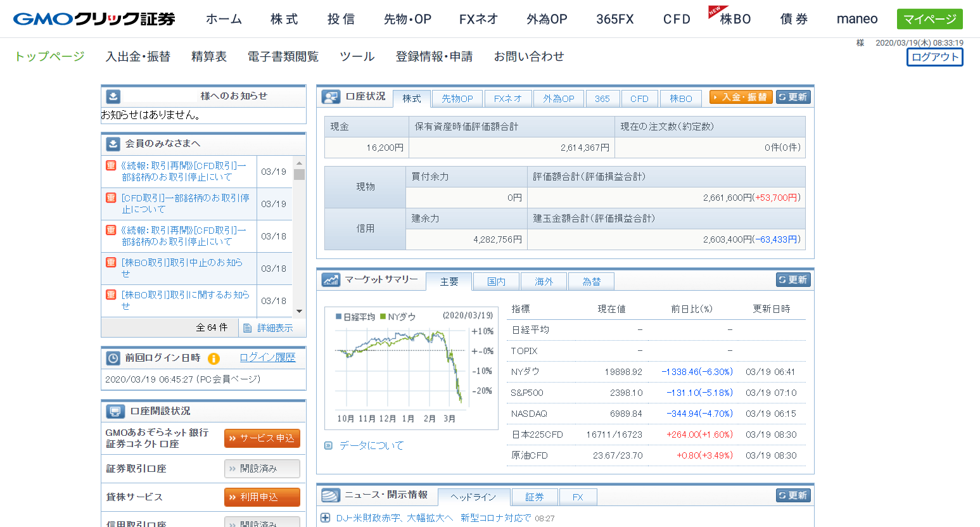The height and width of the screenshot is (527, 980).
Task: Click the orange info icon beside 前回ログイン日時
Action: click(x=214, y=359)
